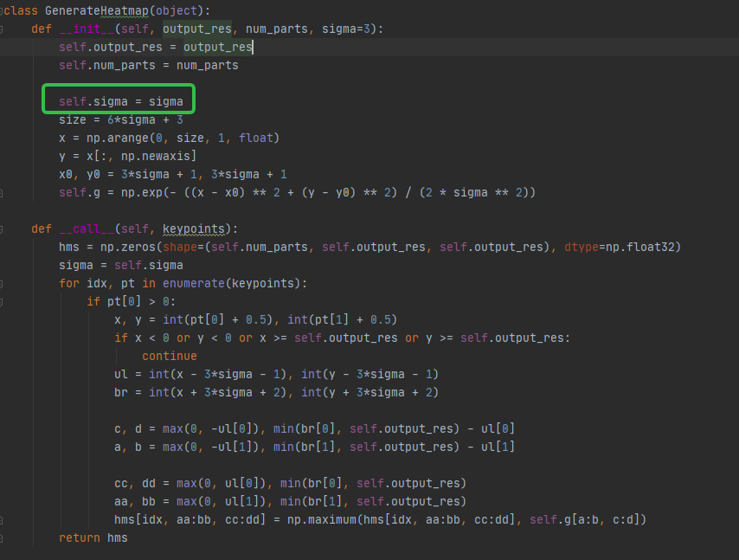Click the continue keyword
This screenshot has height=560, width=739.
[x=170, y=356]
